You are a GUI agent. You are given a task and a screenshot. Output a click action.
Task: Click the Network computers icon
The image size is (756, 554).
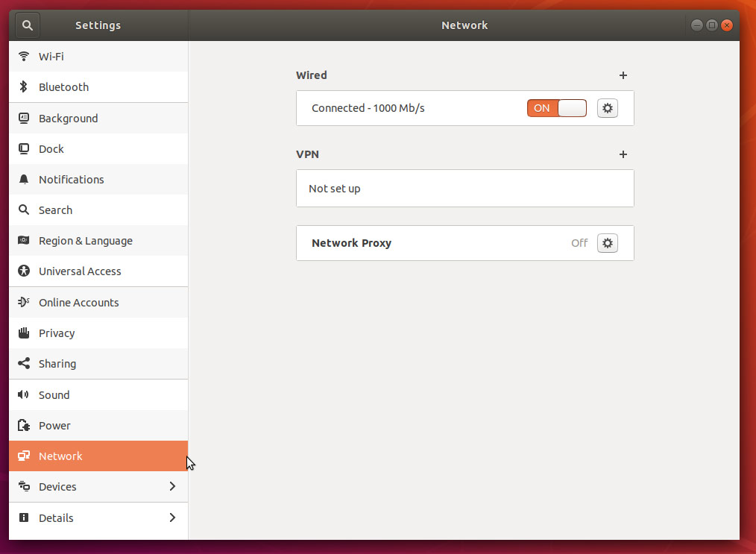tap(24, 456)
